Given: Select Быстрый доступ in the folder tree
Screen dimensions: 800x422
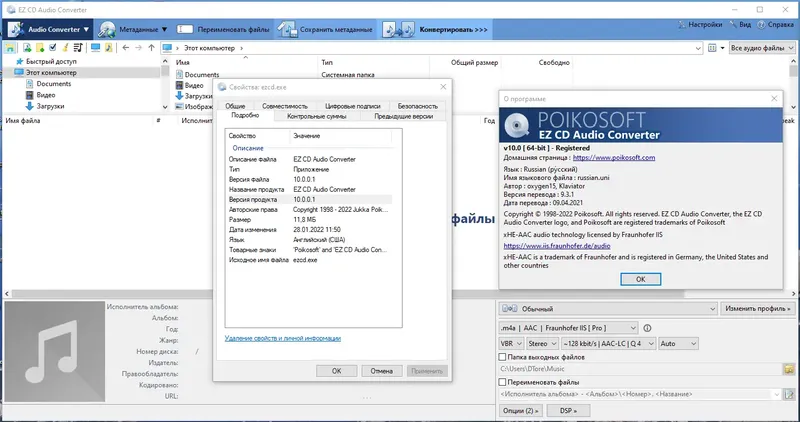Looking at the screenshot, I should (51, 61).
